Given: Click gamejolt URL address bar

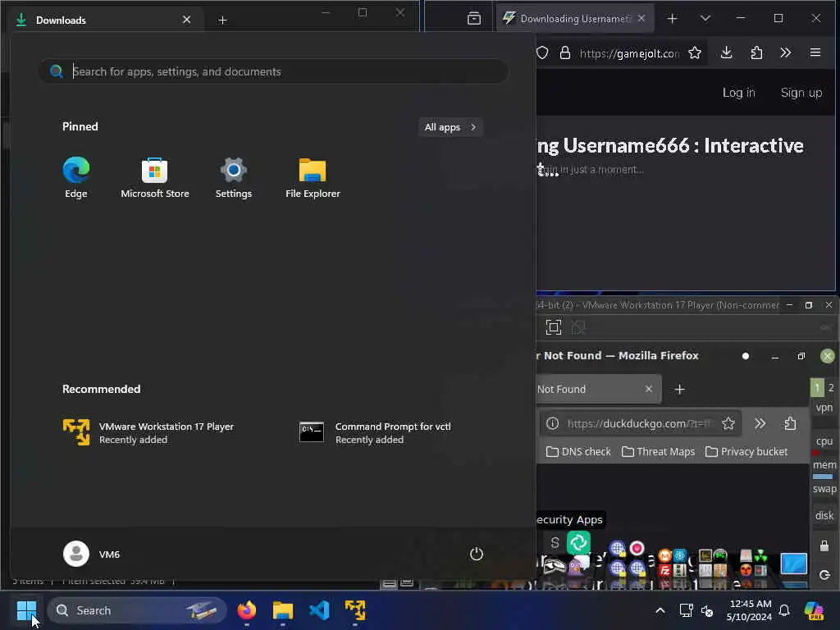Looking at the screenshot, I should tap(630, 53).
